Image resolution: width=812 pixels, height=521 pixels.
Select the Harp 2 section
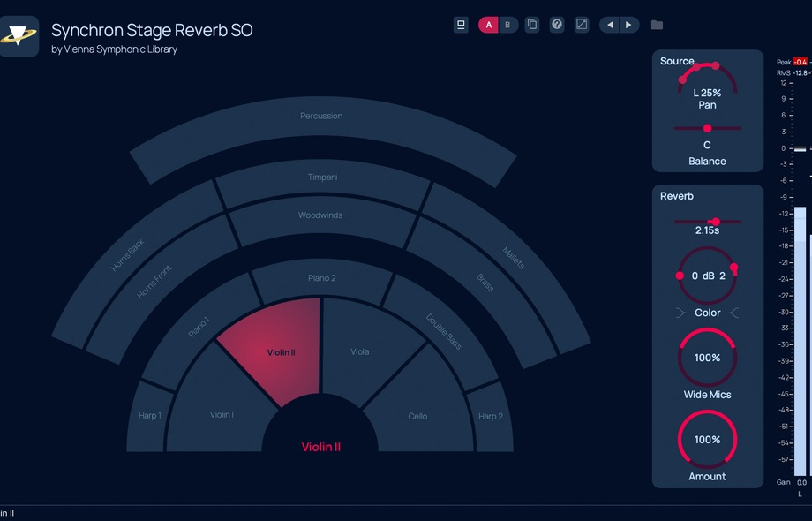coord(492,415)
